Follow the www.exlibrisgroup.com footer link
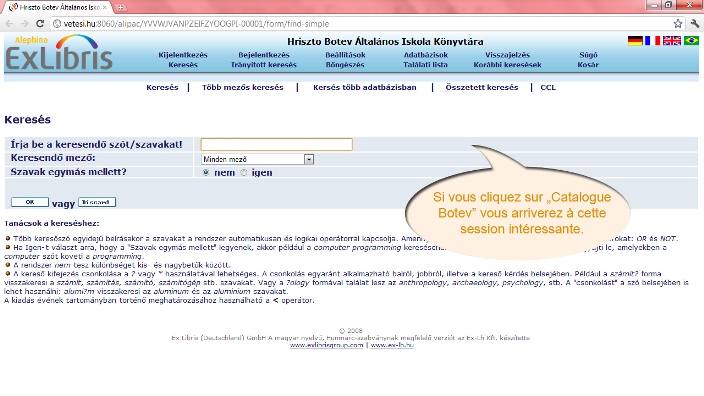Viewport: 704px width, 396px height. tap(326, 345)
